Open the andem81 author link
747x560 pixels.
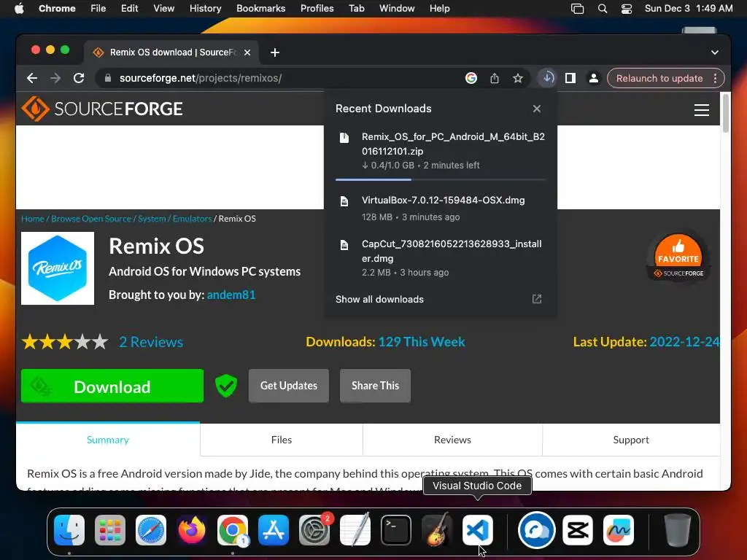(x=231, y=295)
